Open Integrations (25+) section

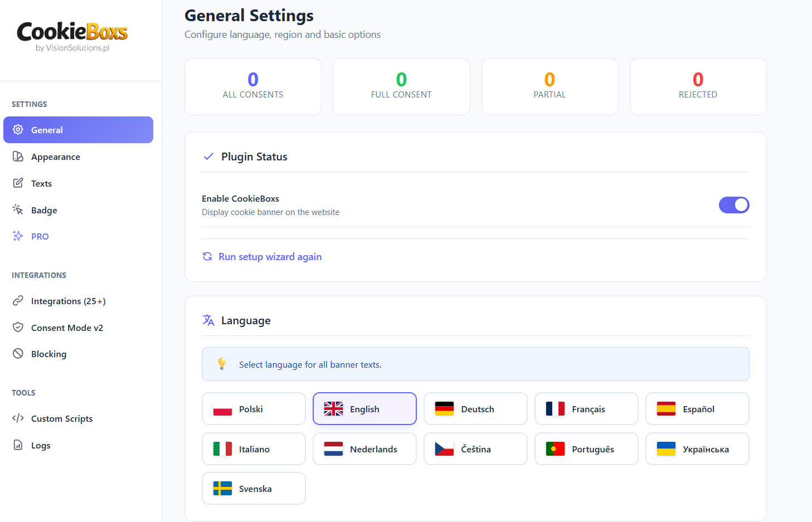[69, 301]
